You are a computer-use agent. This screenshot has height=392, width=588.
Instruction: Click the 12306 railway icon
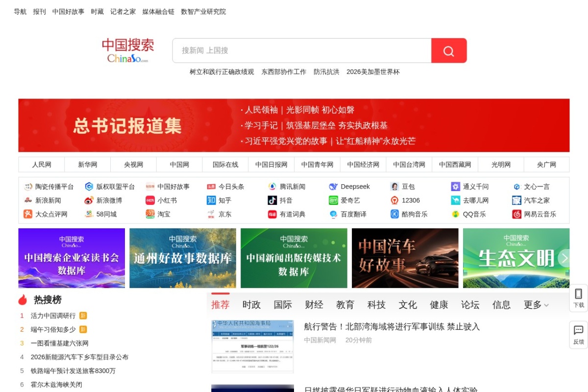394,200
